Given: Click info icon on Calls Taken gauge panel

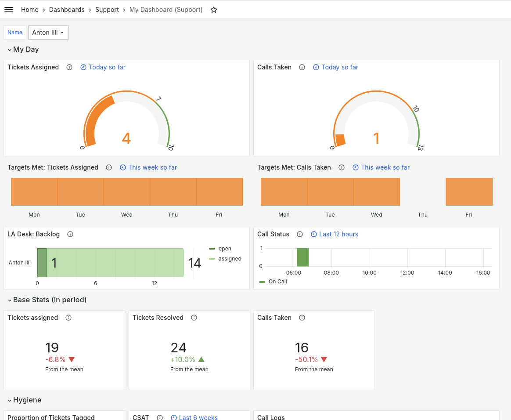Looking at the screenshot, I should pos(302,67).
